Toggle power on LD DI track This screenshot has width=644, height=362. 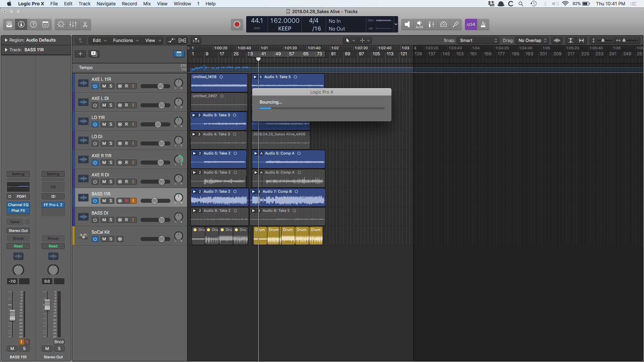click(95, 144)
